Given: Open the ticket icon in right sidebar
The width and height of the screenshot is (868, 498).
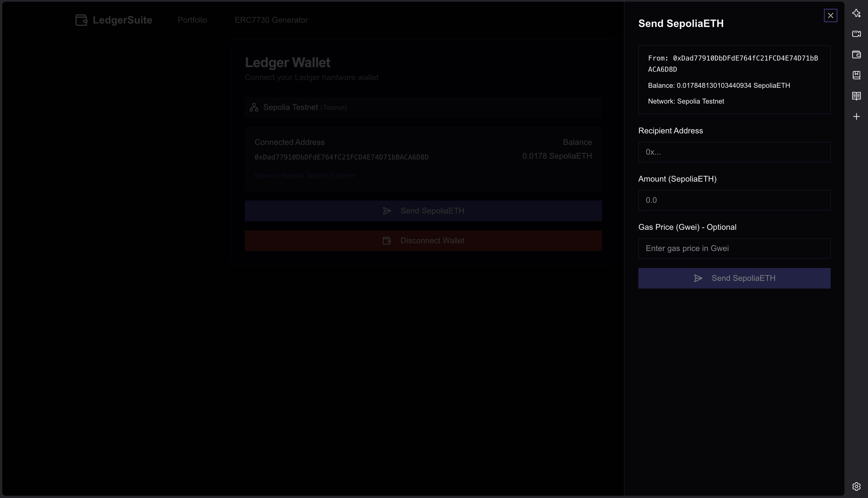Looking at the screenshot, I should (x=856, y=34).
